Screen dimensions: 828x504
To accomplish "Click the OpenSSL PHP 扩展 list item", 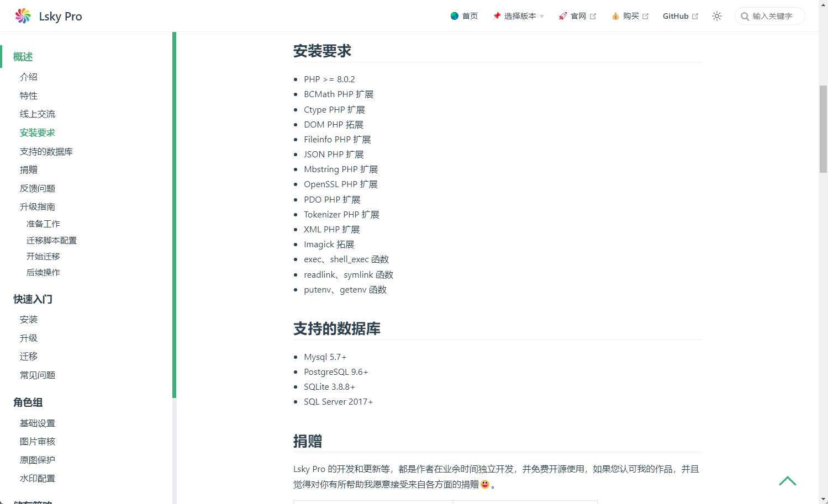I will 341,184.
